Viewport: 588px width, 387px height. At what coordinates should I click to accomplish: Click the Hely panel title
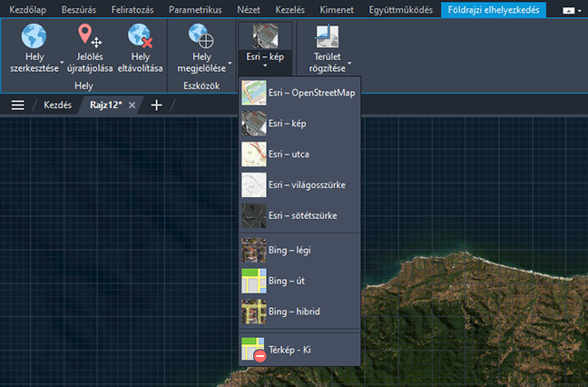pos(83,86)
